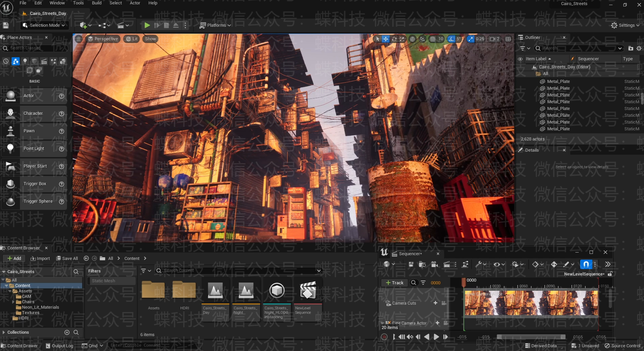Viewport: 644px width, 351px height.
Task: Open the viewport options hamburger menu
Action: point(79,39)
